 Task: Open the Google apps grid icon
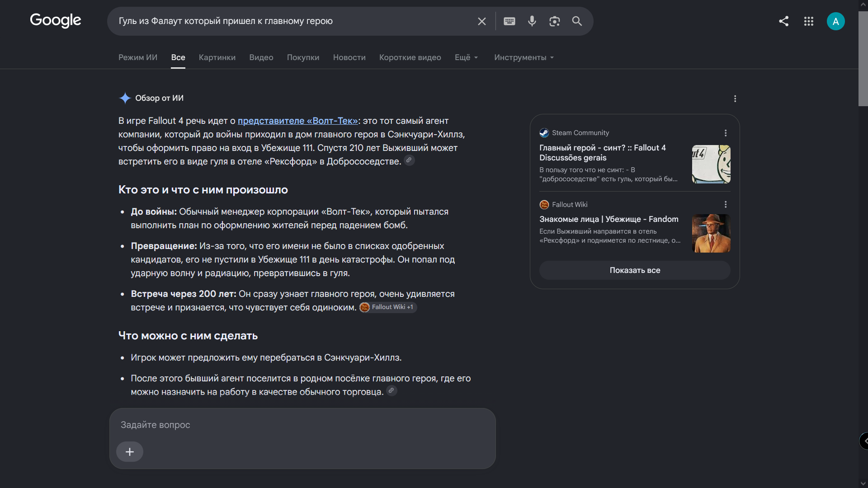(x=809, y=21)
